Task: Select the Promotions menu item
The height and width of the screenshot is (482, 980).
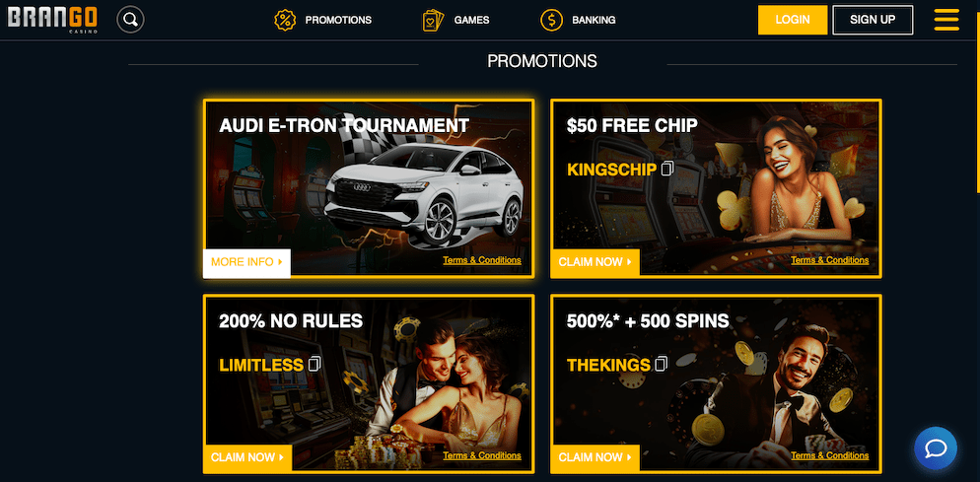Action: (x=338, y=20)
